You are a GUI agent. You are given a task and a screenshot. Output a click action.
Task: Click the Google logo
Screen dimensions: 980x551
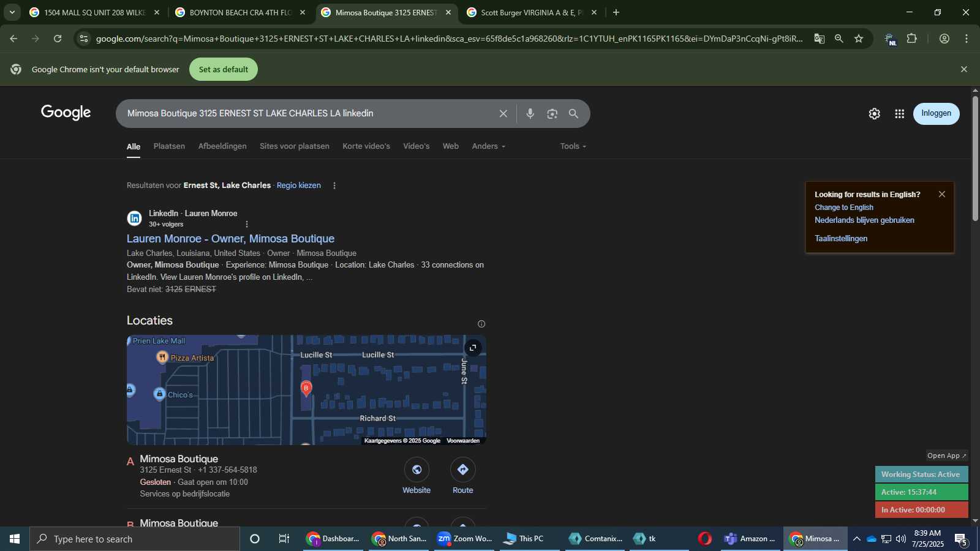(66, 113)
